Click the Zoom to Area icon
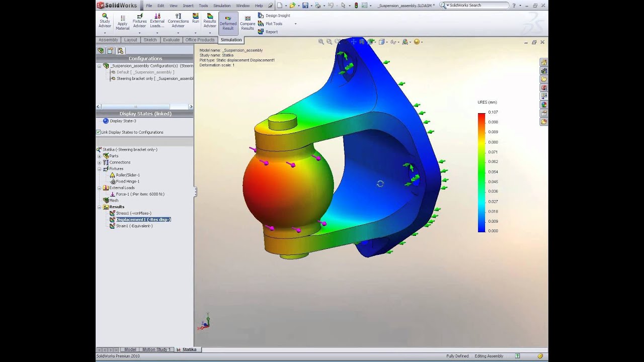644x362 pixels. coord(329,42)
